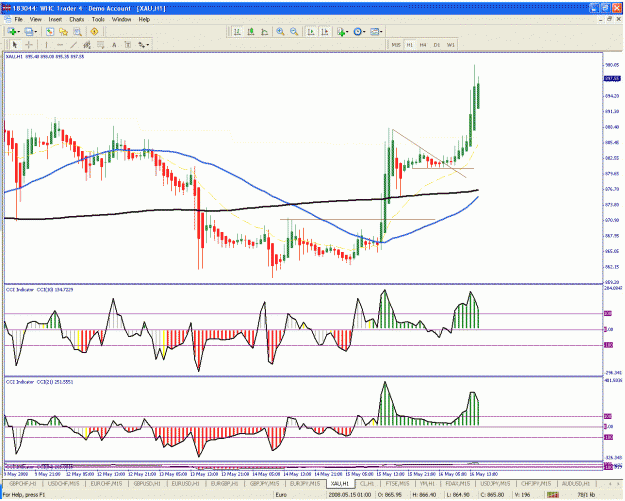Select the Arrows drawing tool icon
625x501 pixels.
click(x=142, y=45)
